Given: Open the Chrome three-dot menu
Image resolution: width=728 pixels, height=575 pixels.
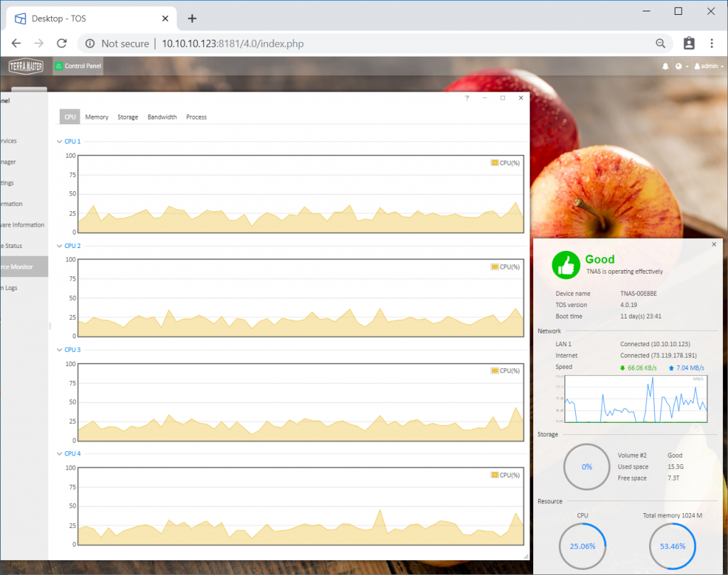Looking at the screenshot, I should [x=712, y=43].
